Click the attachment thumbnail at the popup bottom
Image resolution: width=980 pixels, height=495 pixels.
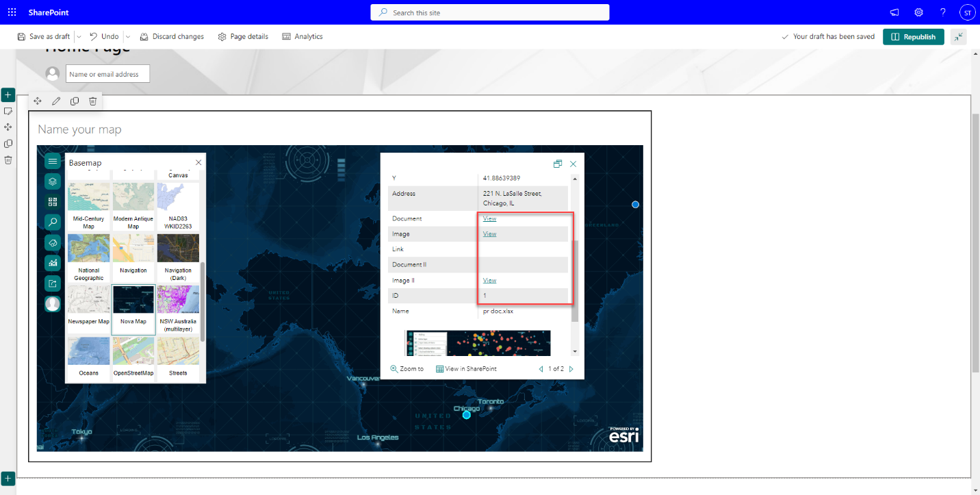click(x=477, y=342)
